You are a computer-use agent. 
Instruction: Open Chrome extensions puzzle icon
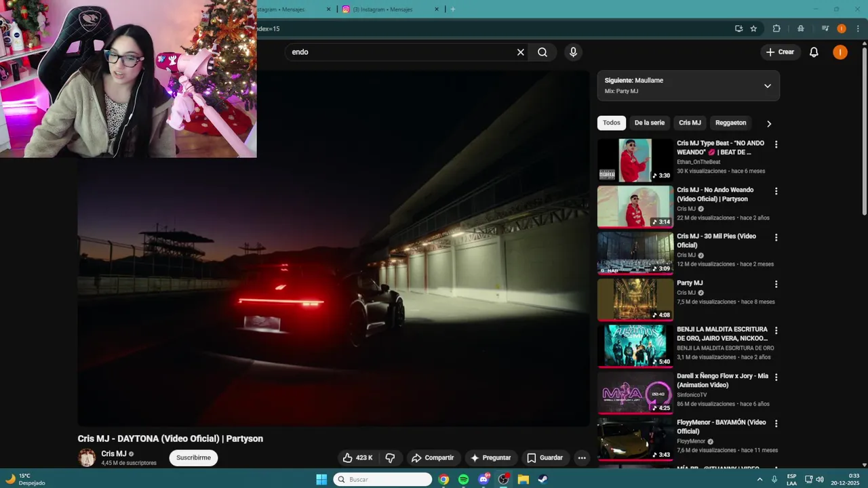776,28
